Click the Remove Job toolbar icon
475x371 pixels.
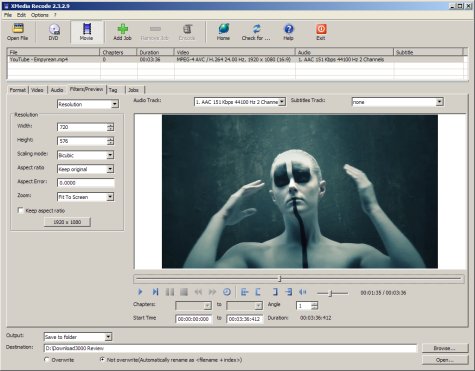[154, 32]
